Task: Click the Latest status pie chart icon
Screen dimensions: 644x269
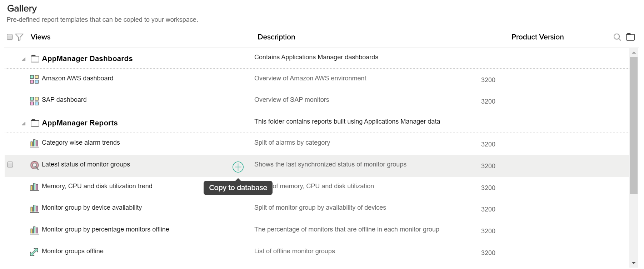Action: [x=34, y=165]
